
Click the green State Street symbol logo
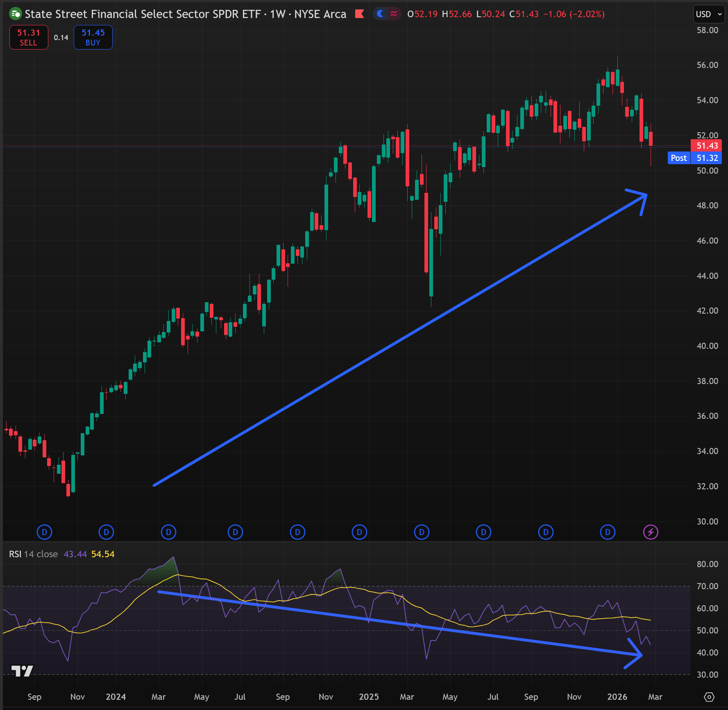pyautogui.click(x=16, y=14)
